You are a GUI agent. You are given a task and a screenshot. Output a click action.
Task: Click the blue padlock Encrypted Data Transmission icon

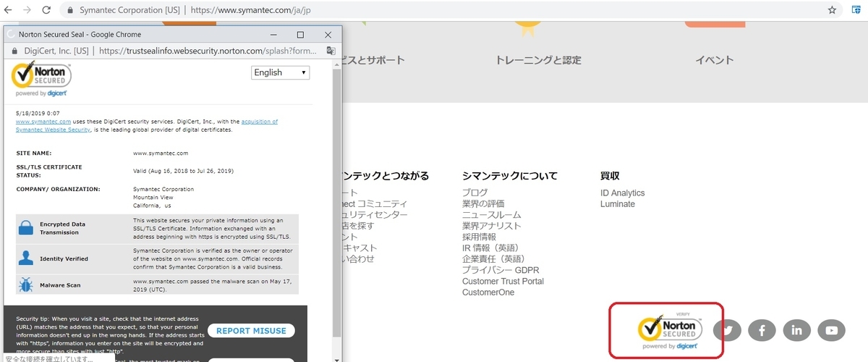coord(26,228)
